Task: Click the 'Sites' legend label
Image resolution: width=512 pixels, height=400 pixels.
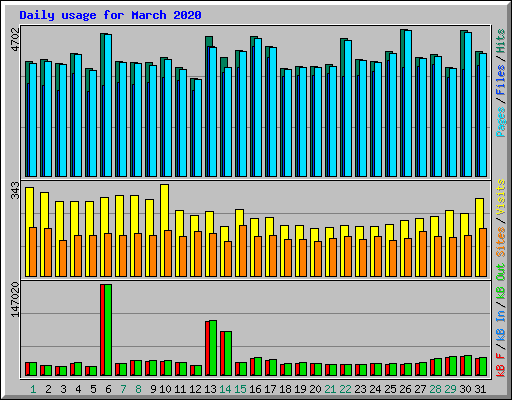Action: pyautogui.click(x=500, y=242)
